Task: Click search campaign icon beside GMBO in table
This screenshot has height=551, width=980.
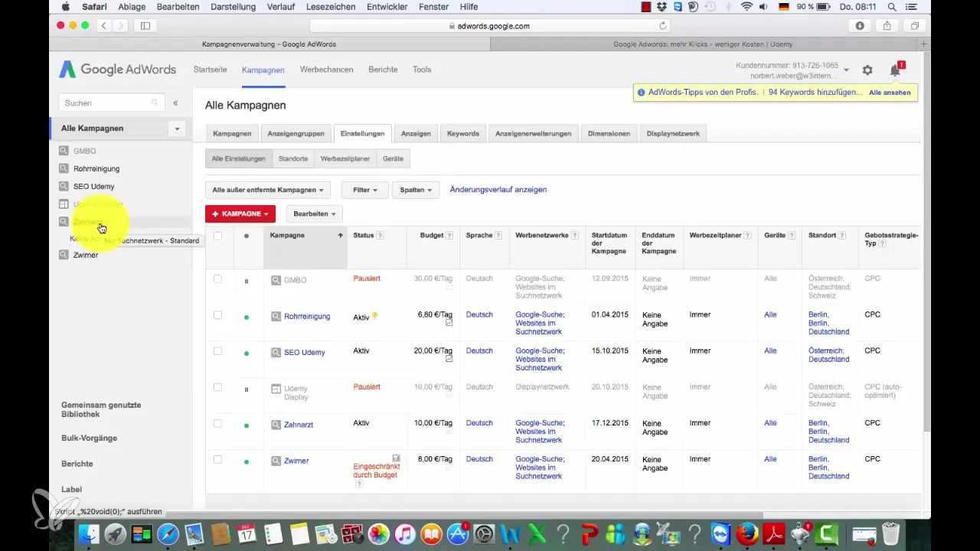Action: pos(276,280)
